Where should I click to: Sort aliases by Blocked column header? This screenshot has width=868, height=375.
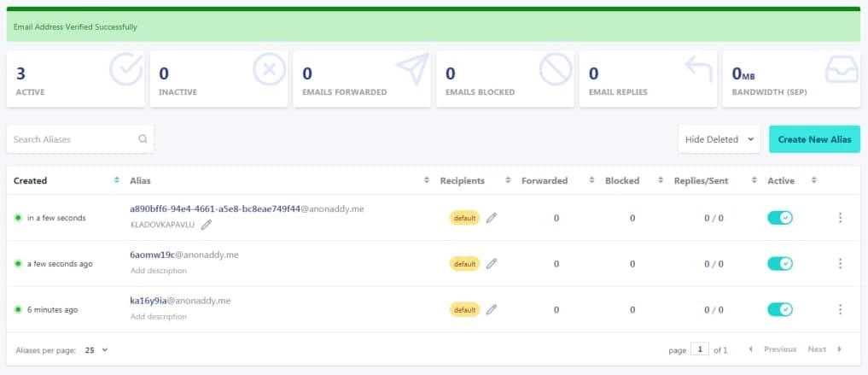[x=621, y=180]
